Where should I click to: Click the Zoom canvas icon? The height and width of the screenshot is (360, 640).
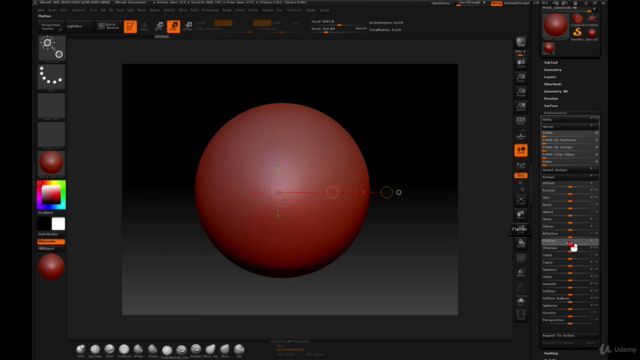click(521, 78)
